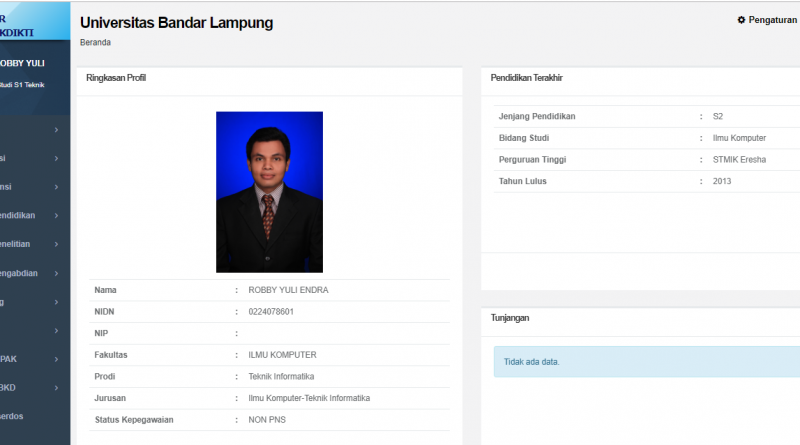Select the Status Kepegawaian value NON PNS
Image resolution: width=800 pixels, height=445 pixels.
coord(267,420)
